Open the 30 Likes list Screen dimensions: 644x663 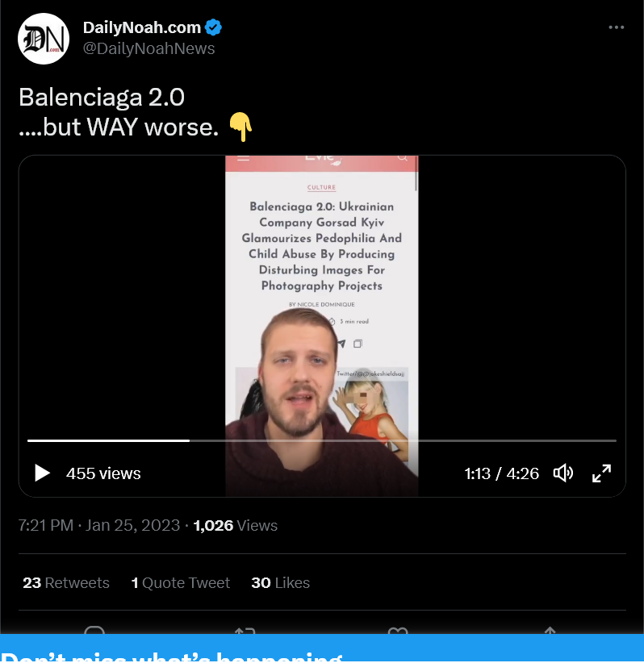(x=281, y=582)
